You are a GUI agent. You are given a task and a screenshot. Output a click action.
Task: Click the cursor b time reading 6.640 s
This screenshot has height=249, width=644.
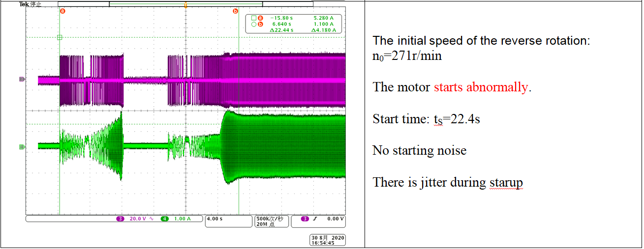click(x=282, y=24)
